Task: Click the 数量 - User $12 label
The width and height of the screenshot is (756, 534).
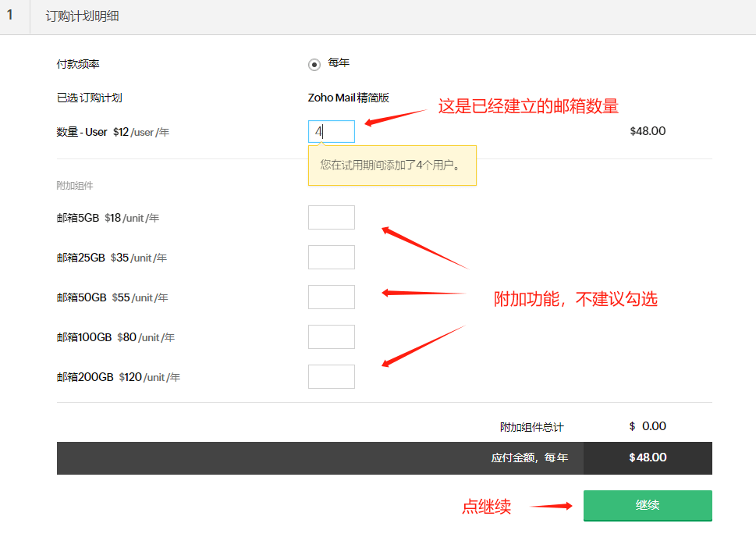Action: coord(112,132)
